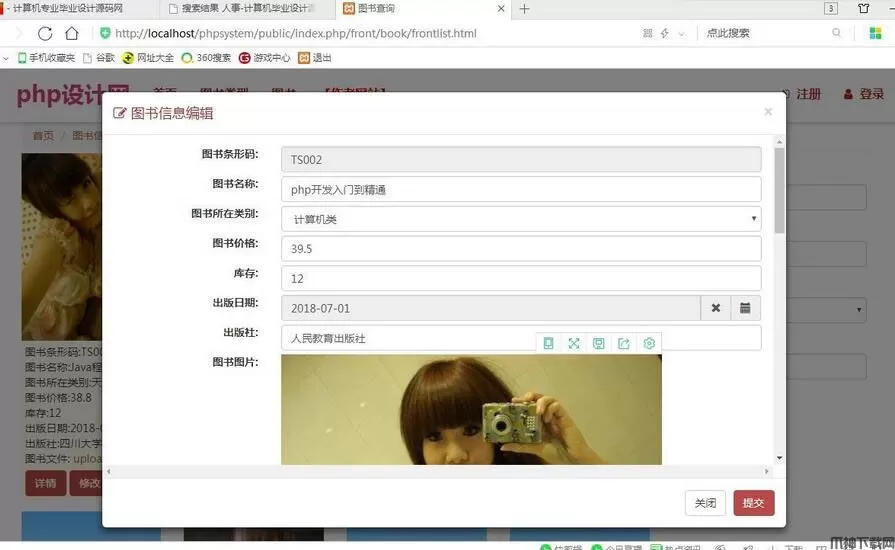The width and height of the screenshot is (895, 550).
Task: Close the 图书信息编辑 dialog with the × button
Action: 768,112
